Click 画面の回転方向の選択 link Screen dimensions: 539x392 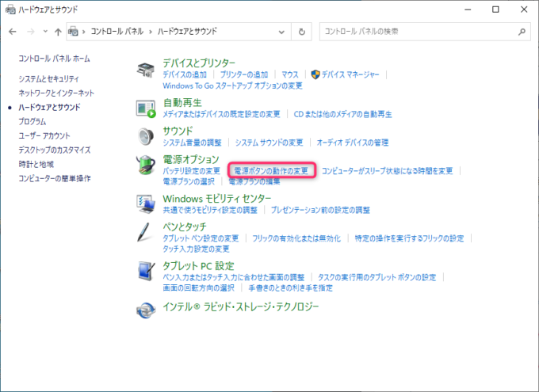click(198, 288)
